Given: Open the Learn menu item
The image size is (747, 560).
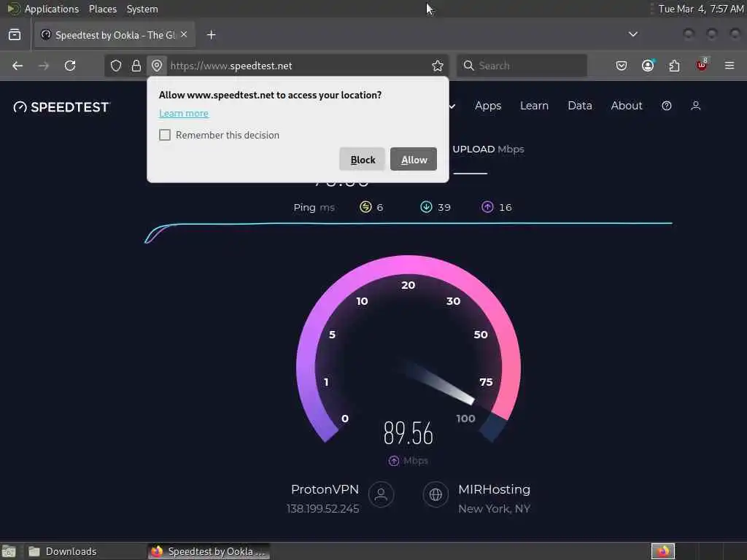Looking at the screenshot, I should click(x=534, y=106).
